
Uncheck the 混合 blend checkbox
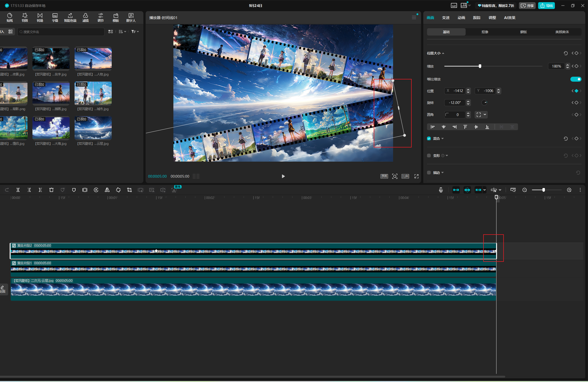[x=429, y=139]
